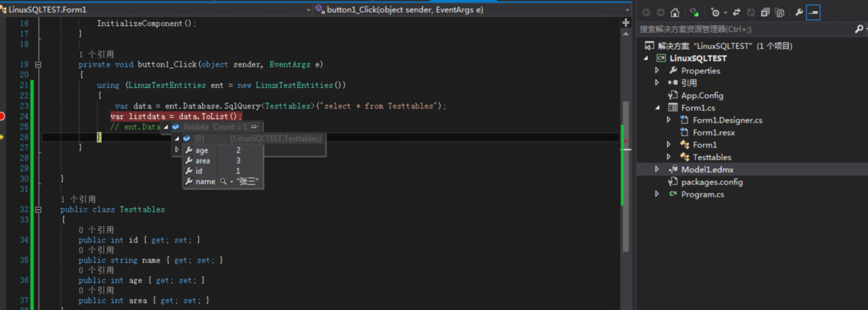Image resolution: width=868 pixels, height=310 pixels.
Task: Click the "0 个引用" link above the id property
Action: (96, 230)
